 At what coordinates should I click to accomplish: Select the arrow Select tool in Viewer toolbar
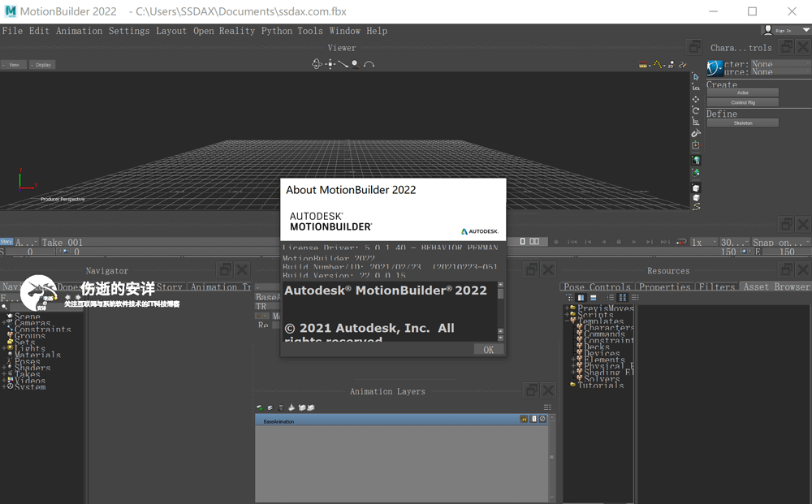tap(696, 76)
